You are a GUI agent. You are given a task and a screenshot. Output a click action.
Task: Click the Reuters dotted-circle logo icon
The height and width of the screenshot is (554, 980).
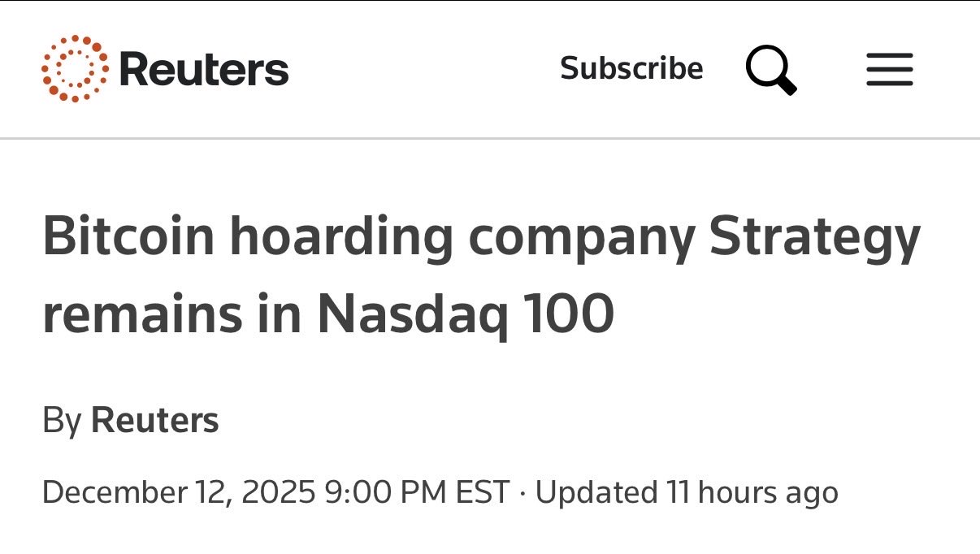click(x=75, y=69)
